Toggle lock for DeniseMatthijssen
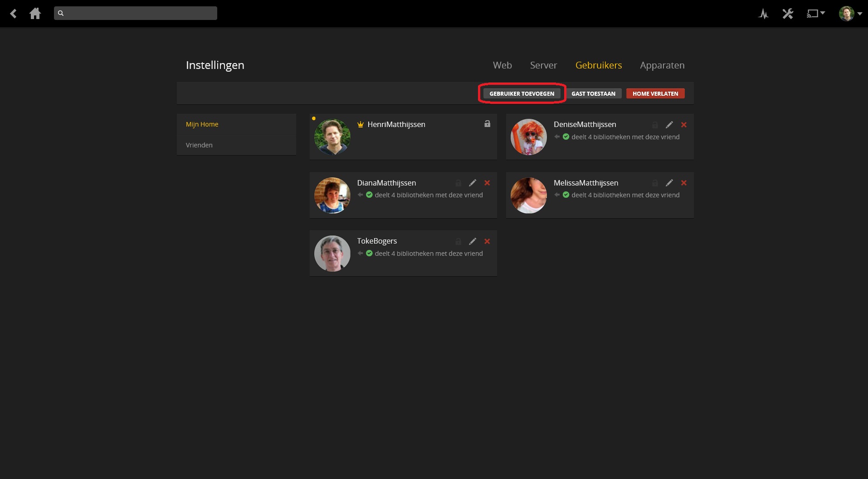Viewport: 868px width, 479px height. pyautogui.click(x=655, y=125)
